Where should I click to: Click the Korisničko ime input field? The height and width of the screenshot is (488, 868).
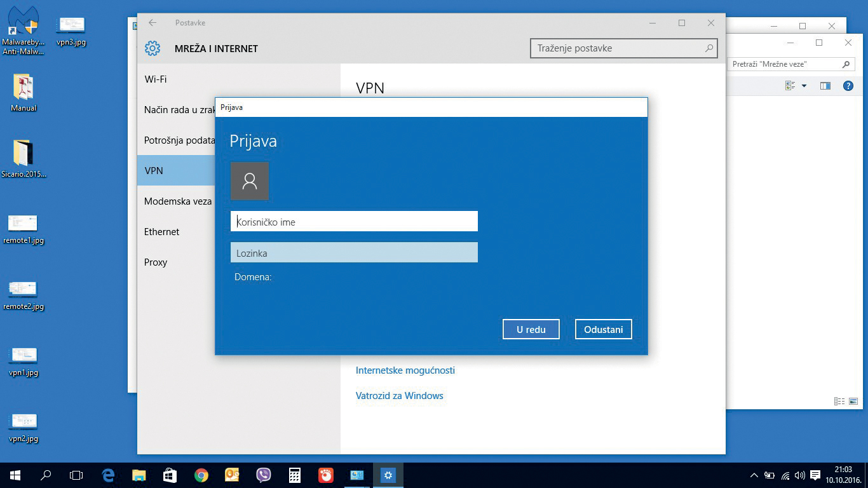click(354, 222)
